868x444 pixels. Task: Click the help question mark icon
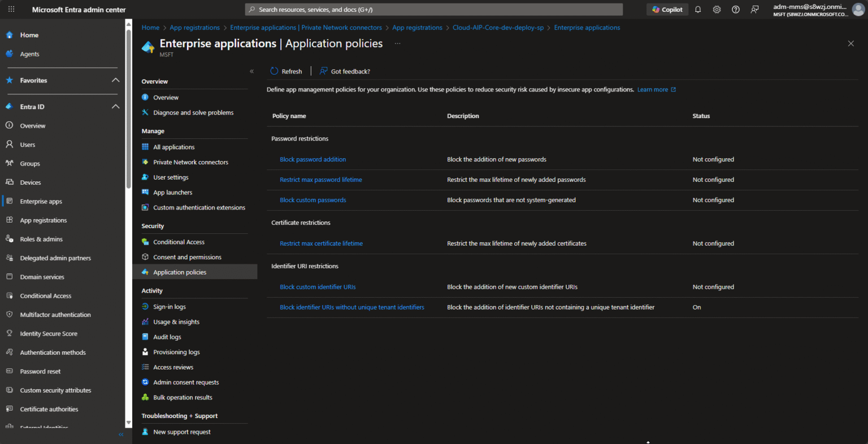click(x=736, y=10)
